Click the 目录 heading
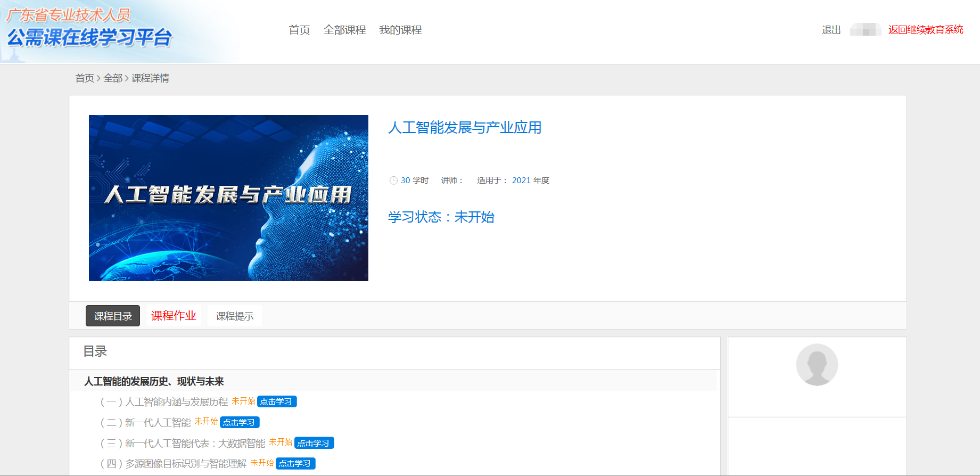The height and width of the screenshot is (476, 980). [95, 351]
